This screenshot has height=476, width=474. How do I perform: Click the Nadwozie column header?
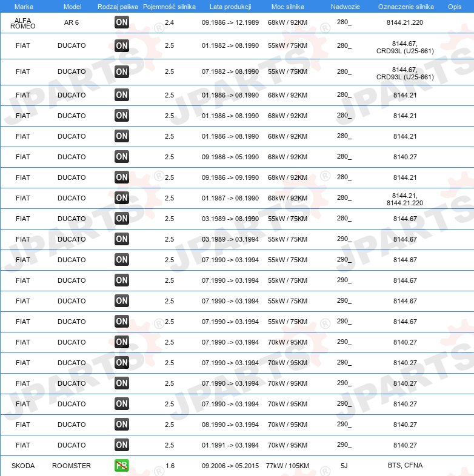click(345, 7)
